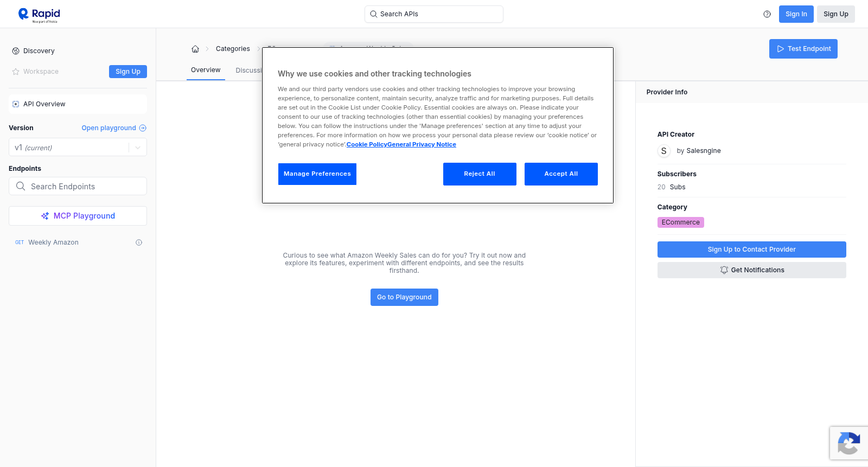Click Sign Up next to Workspace

(x=128, y=72)
